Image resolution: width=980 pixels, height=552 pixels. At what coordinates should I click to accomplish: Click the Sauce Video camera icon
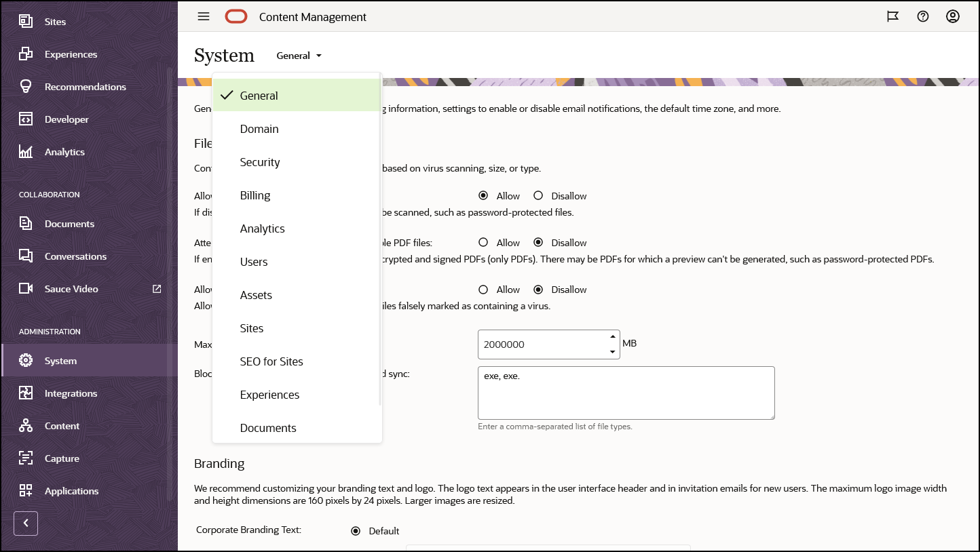click(x=26, y=289)
